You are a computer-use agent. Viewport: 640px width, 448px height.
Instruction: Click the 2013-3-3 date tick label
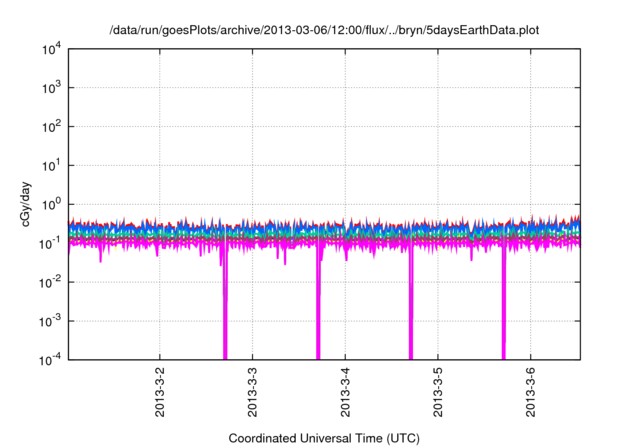252,392
